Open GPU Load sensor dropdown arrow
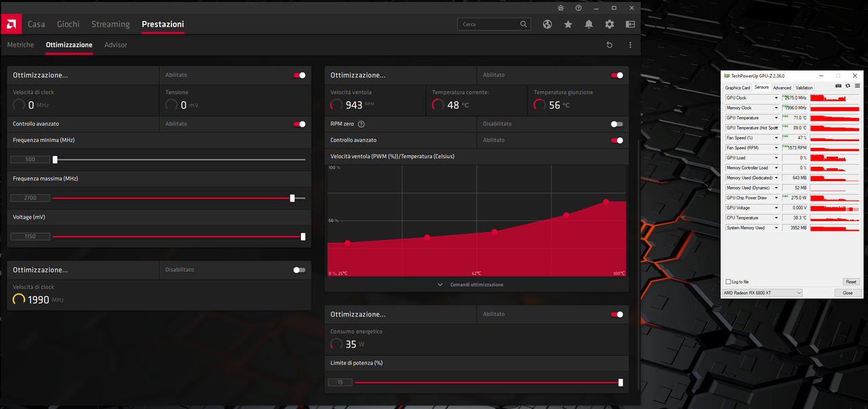 pos(776,158)
